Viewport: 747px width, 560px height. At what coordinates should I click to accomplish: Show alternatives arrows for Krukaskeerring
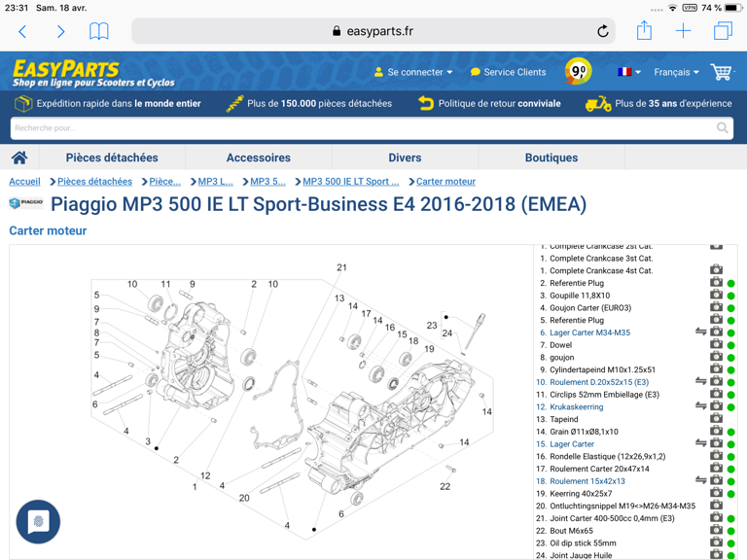[x=700, y=405]
